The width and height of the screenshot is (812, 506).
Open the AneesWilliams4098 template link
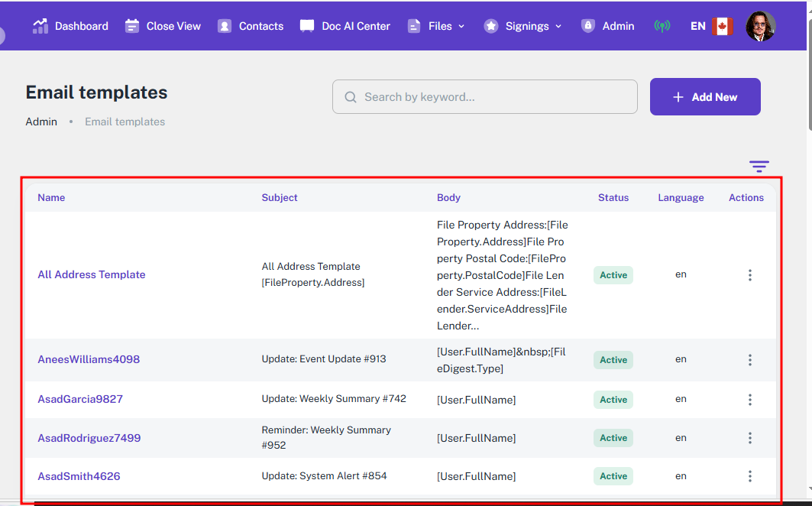(x=89, y=359)
